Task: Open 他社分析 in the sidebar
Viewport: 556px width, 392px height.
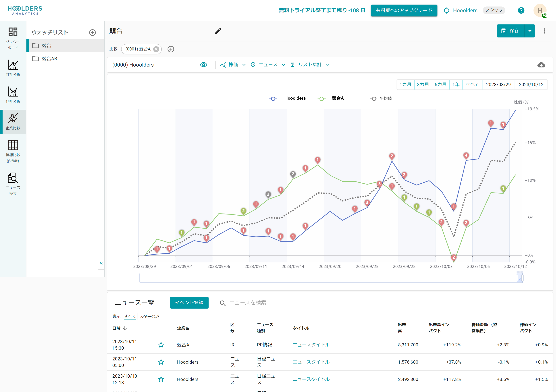Action: 13,95
